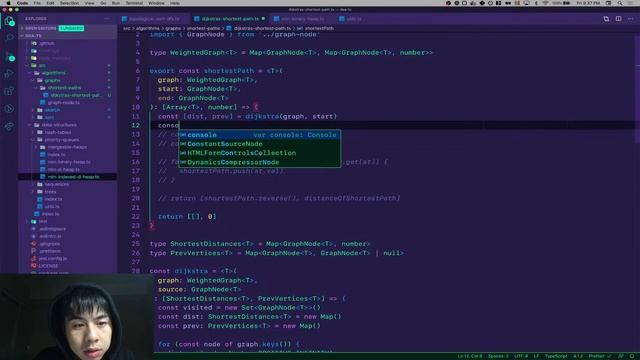Select the console suggestion in autocomplete list
This screenshot has height=360, width=640.
pos(260,135)
